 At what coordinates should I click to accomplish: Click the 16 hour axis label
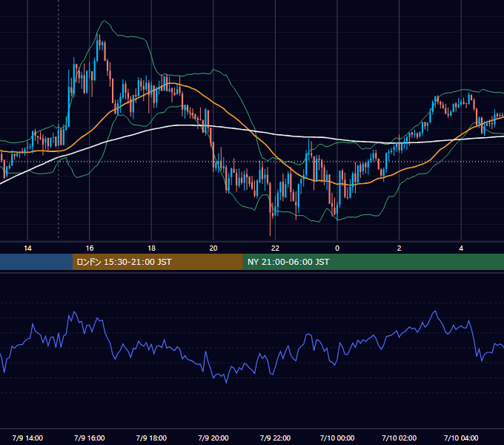tap(90, 248)
